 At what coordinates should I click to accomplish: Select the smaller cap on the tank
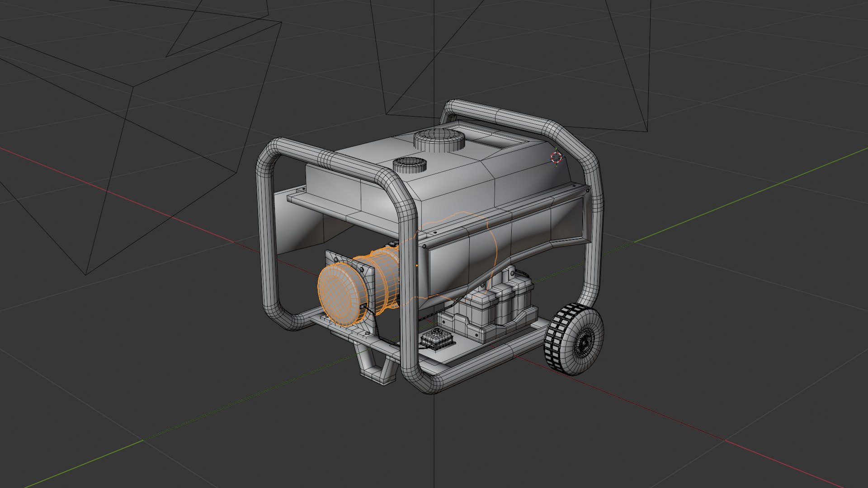click(x=410, y=164)
